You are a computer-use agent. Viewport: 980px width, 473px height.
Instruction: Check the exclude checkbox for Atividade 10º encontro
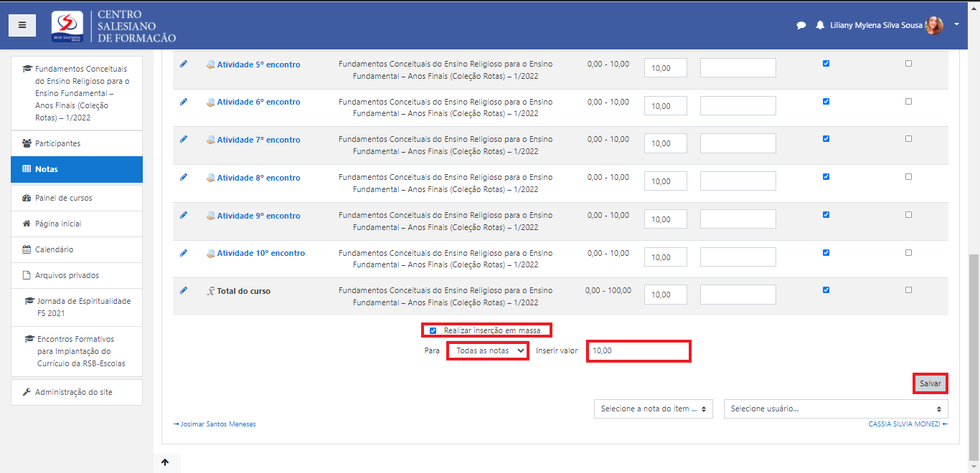(908, 252)
